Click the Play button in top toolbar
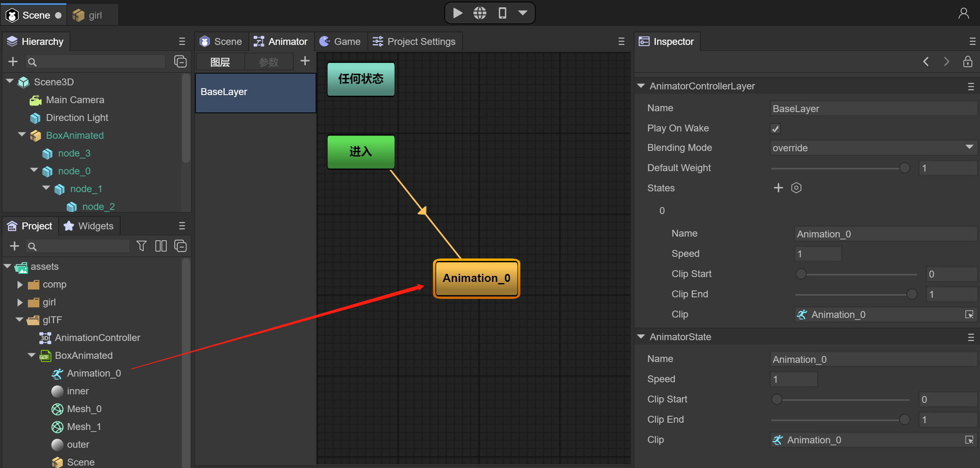The image size is (980, 468). pos(458,13)
